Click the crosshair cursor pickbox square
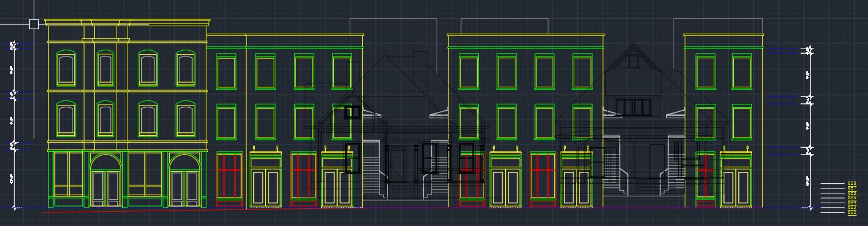 tap(34, 24)
